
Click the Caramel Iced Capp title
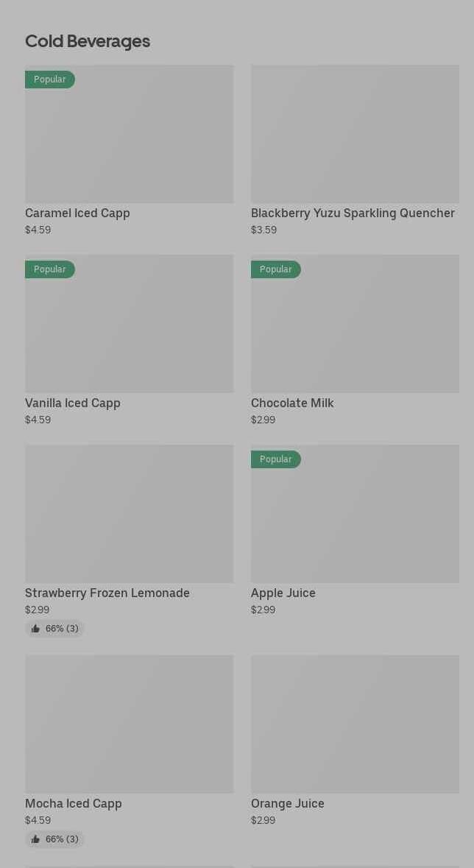coord(77,214)
